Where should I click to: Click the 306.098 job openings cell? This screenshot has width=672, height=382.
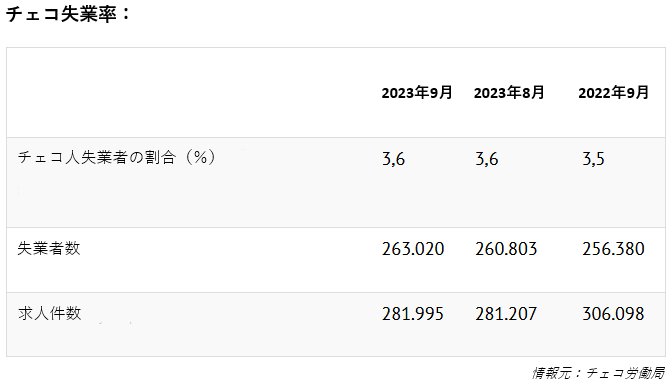pos(613,314)
